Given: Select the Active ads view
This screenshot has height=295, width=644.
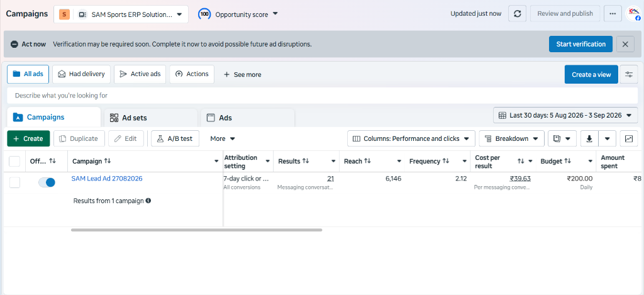Looking at the screenshot, I should [140, 74].
